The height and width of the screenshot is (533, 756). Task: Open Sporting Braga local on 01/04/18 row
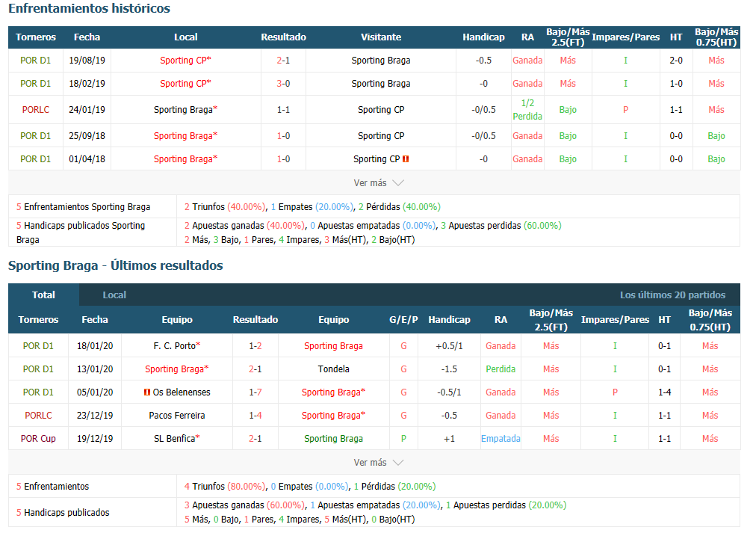(x=185, y=158)
